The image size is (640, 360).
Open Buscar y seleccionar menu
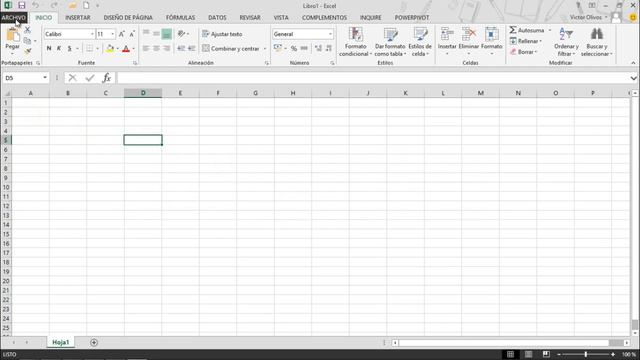coord(597,42)
